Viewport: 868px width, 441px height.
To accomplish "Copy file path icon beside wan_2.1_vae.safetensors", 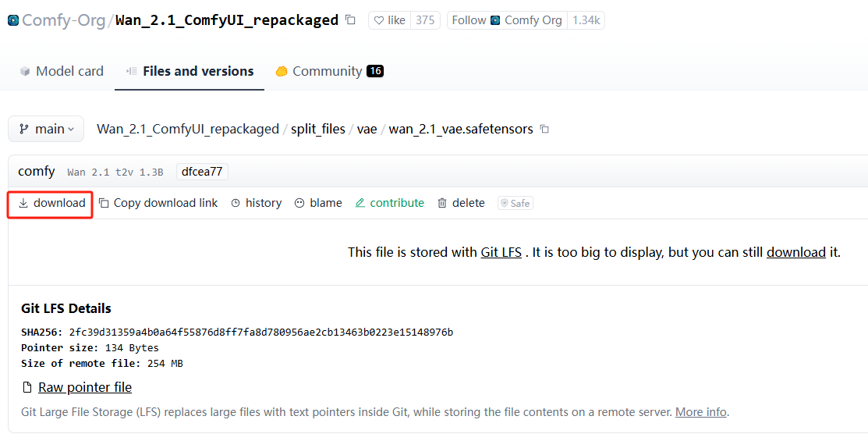I will [544, 129].
